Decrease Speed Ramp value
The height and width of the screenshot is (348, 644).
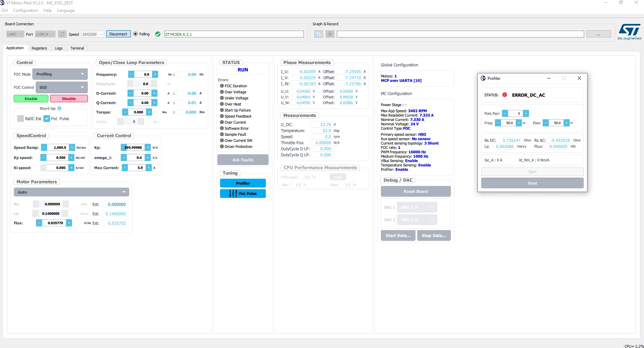tap(44, 148)
